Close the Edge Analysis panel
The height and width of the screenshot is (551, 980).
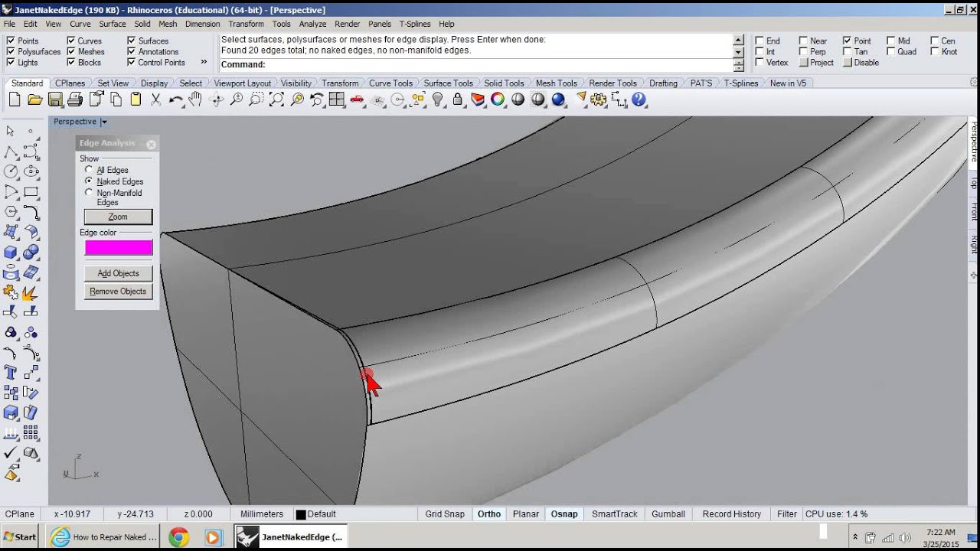coord(151,144)
